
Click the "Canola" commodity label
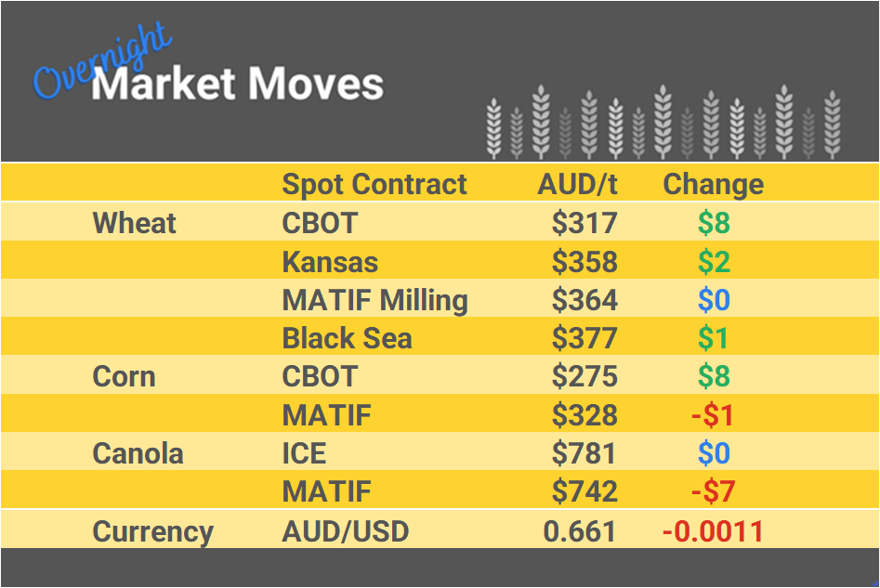click(x=138, y=453)
